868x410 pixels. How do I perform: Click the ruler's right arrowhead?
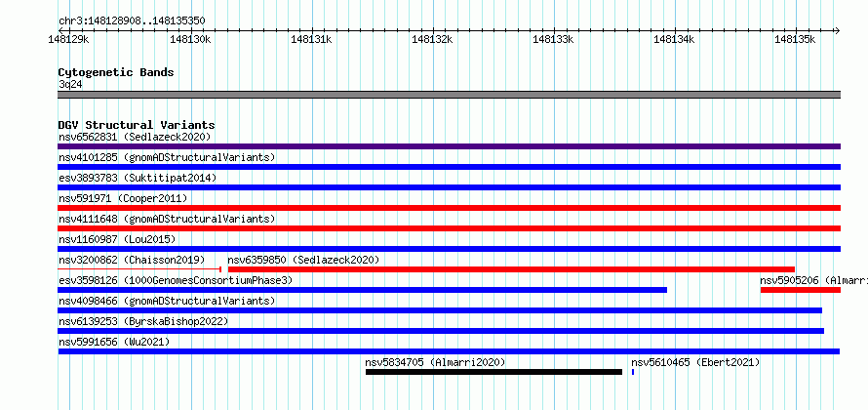pyautogui.click(x=837, y=30)
